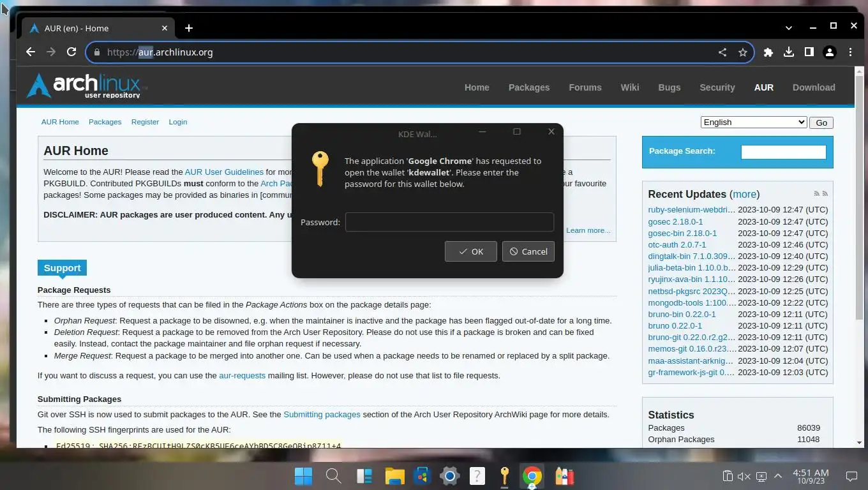The image size is (868, 490).
Task: Open Chrome extensions puzzle icon
Action: point(768,52)
